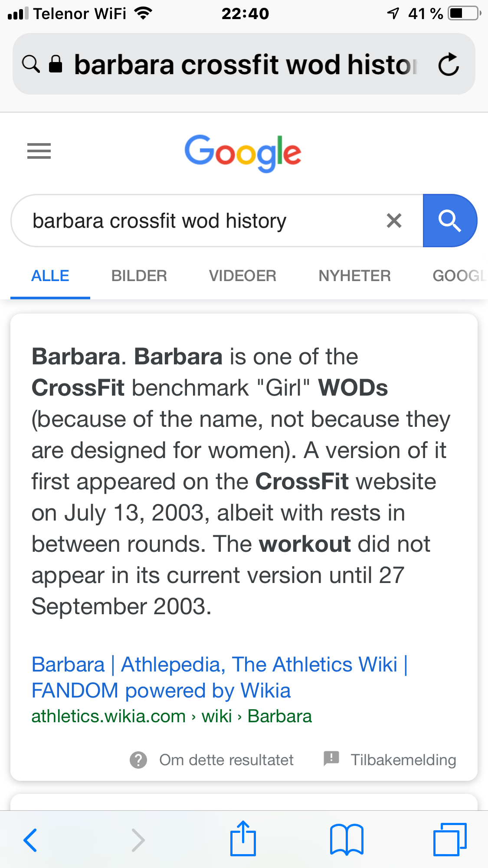The image size is (488, 868).
Task: Clear the search query with X
Action: 394,221
